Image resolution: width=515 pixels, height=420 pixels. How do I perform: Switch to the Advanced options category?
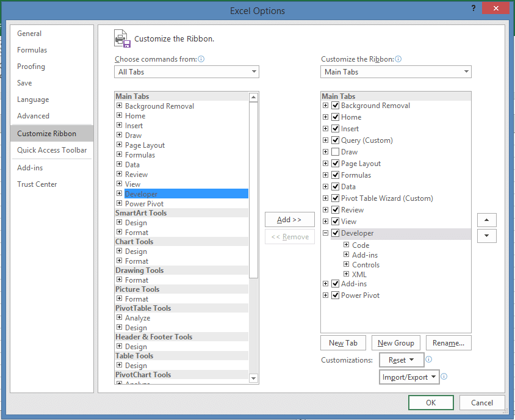33,115
